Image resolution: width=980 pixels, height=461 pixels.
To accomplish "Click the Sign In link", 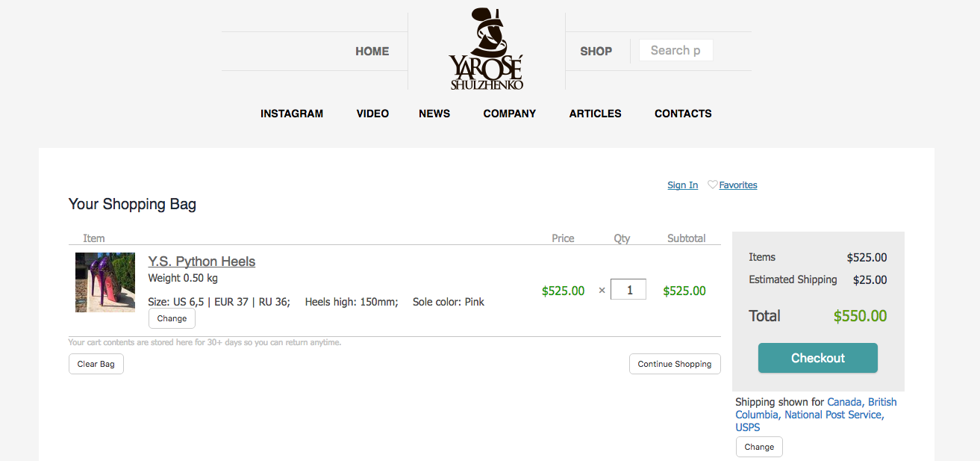I will pos(682,185).
